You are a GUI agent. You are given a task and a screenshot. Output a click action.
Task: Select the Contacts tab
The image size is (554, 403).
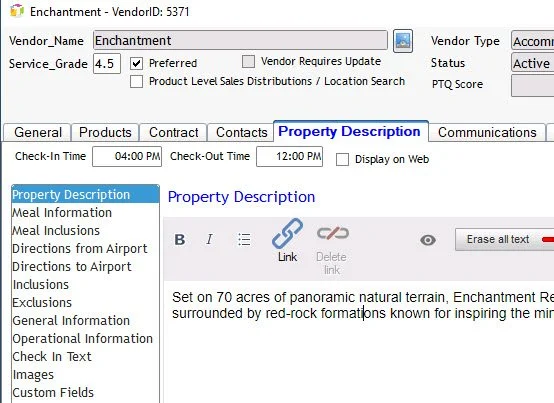click(x=241, y=132)
